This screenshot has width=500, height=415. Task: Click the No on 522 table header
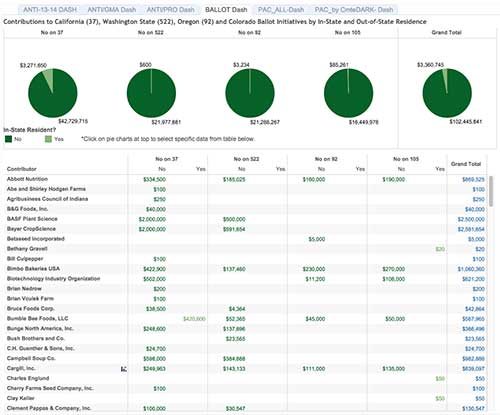coord(246,159)
